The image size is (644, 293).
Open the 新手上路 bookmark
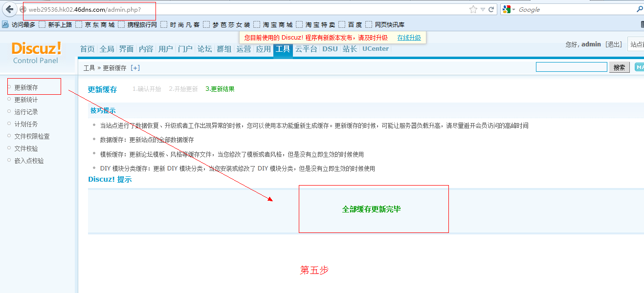pos(55,24)
